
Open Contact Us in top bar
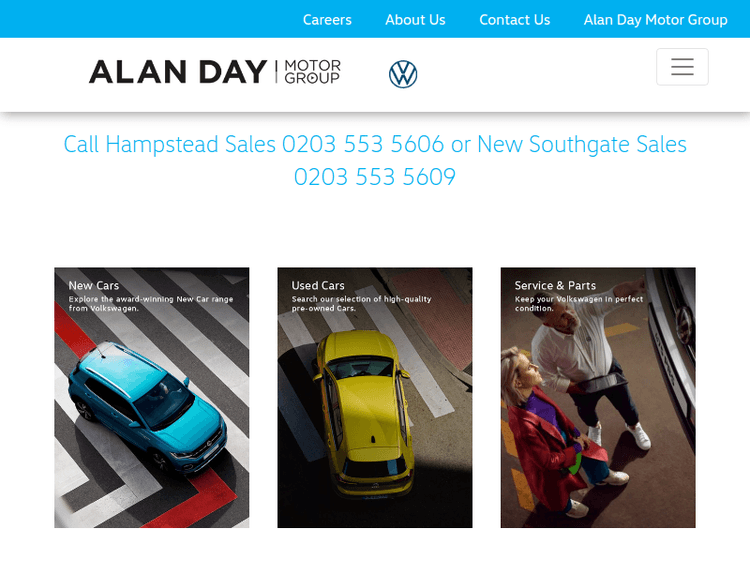(515, 20)
